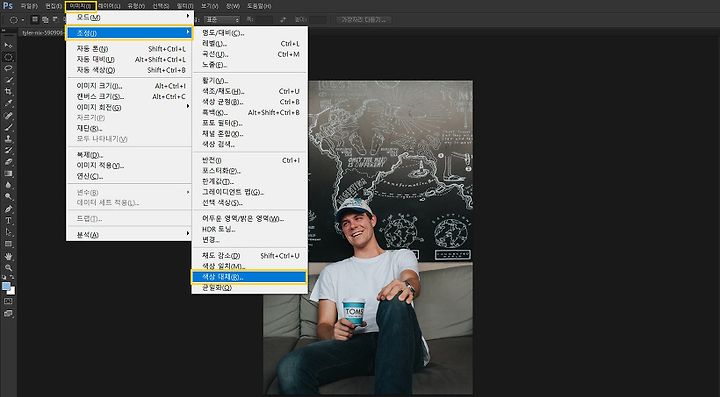The height and width of the screenshot is (397, 720).
Task: Select the Blur tool
Action: click(x=8, y=185)
